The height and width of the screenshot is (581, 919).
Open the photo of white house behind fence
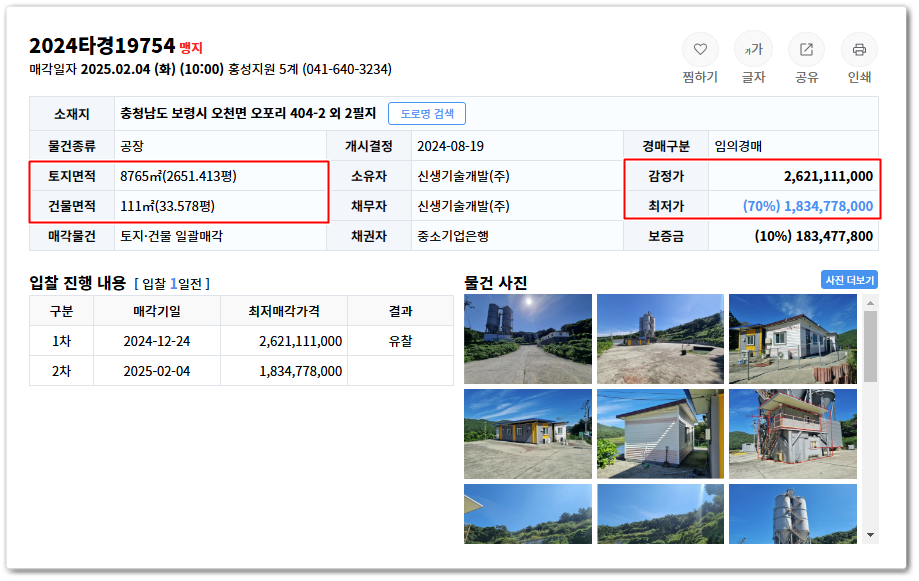pos(793,339)
